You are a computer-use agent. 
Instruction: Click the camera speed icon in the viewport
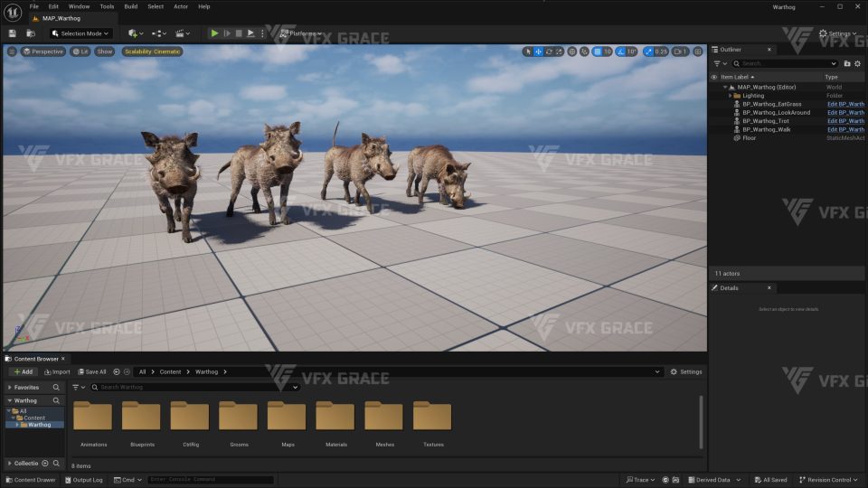click(x=676, y=52)
